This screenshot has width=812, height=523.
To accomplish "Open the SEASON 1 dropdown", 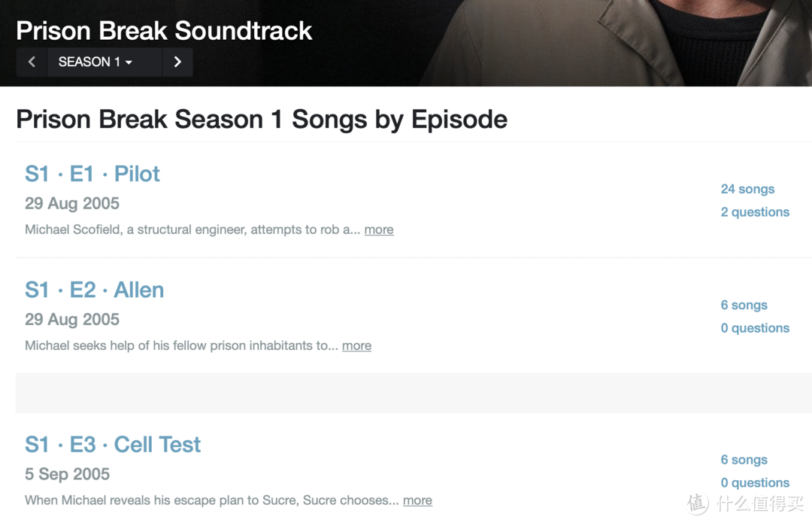I will pos(95,62).
